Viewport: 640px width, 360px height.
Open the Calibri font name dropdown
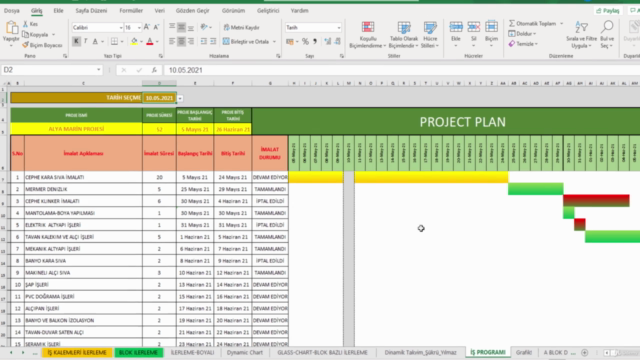[x=121, y=27]
